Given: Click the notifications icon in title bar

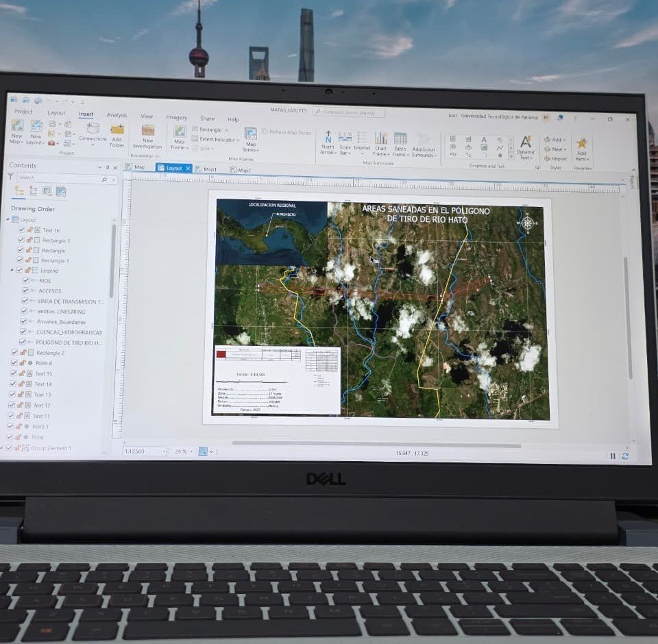Looking at the screenshot, I should point(560,118).
